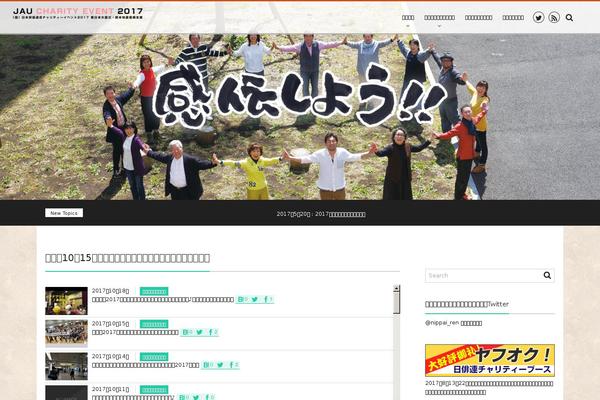
Task: Open the 10/15 post title link
Action: coord(135,332)
